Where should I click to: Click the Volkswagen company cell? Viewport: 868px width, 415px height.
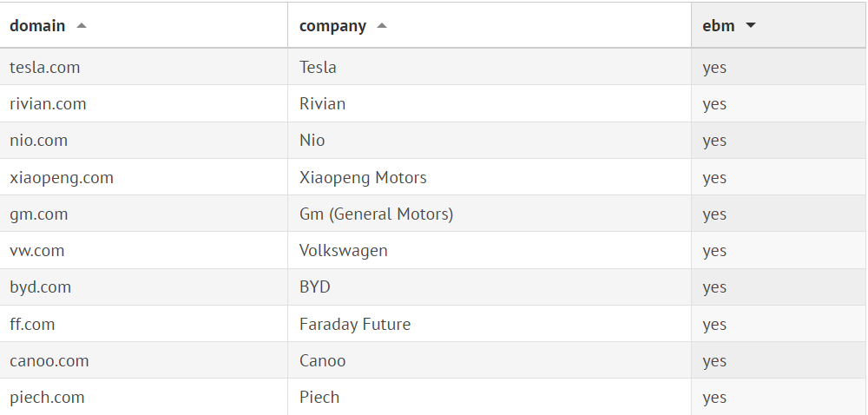point(344,251)
